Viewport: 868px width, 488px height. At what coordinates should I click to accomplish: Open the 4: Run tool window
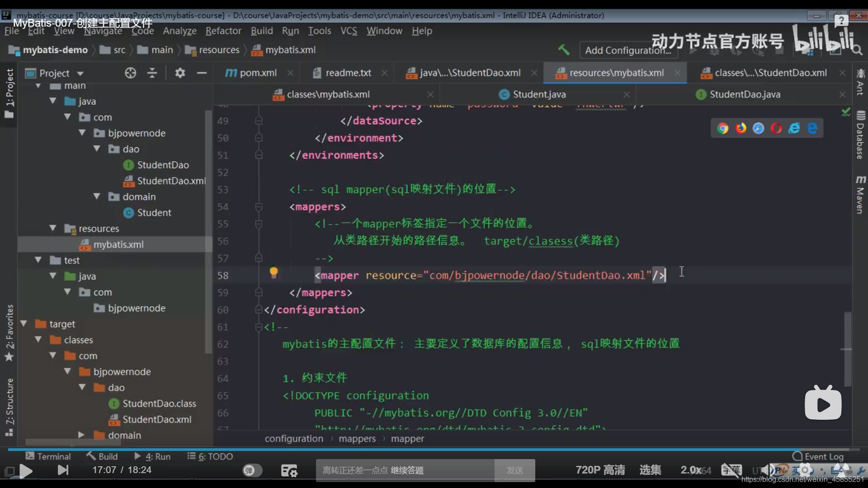152,456
